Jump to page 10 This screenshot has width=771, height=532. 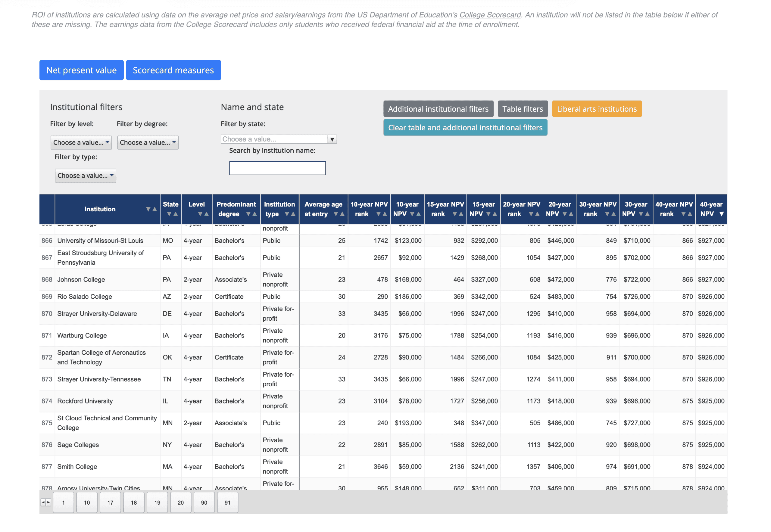[87, 503]
